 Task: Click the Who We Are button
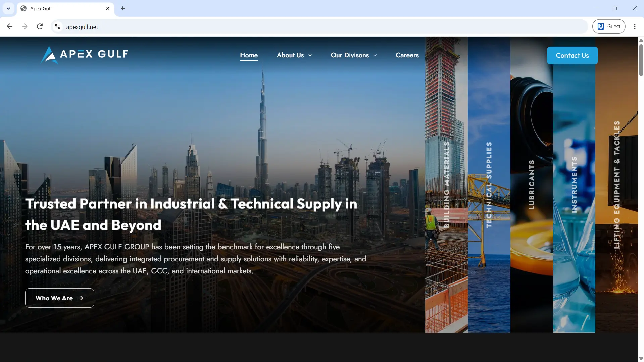[x=60, y=298]
